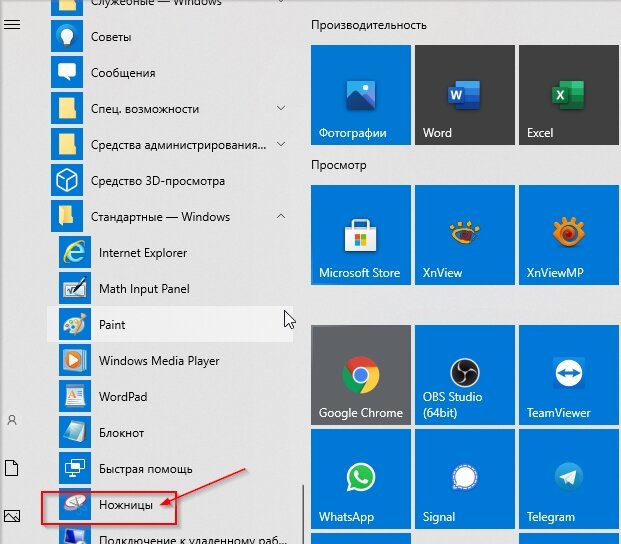Screen dimensions: 621x544
Task: Open the Pictures icon in sidebar
Action: click(x=12, y=516)
